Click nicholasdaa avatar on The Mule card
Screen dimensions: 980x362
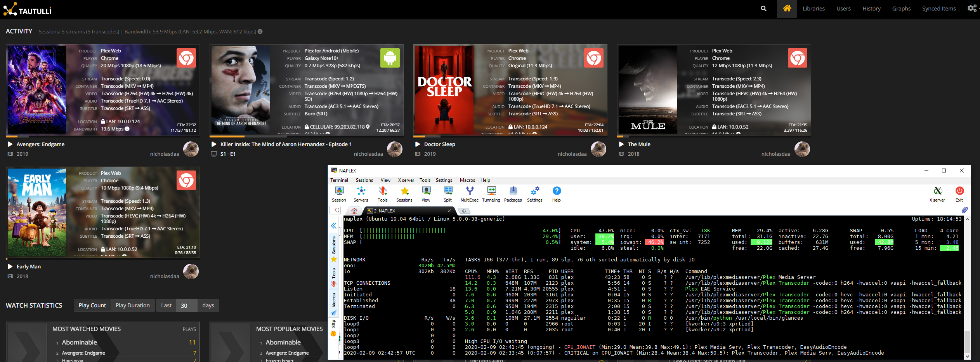click(x=802, y=149)
